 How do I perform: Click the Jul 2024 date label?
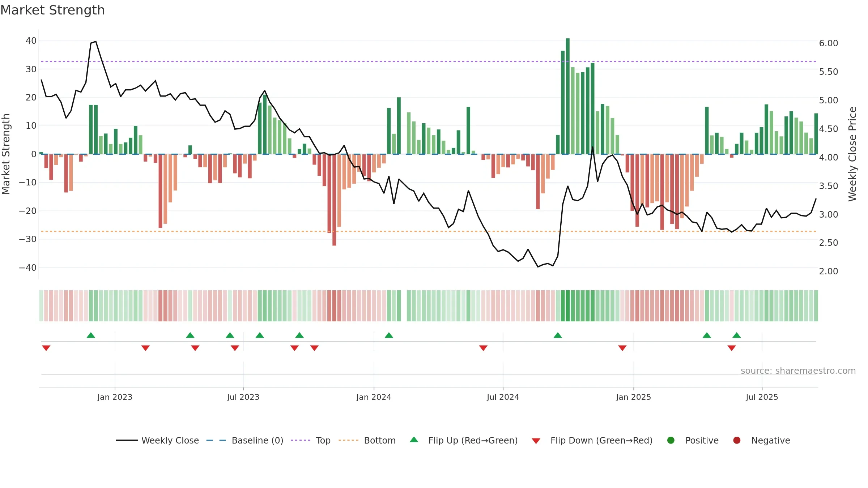tap(503, 397)
